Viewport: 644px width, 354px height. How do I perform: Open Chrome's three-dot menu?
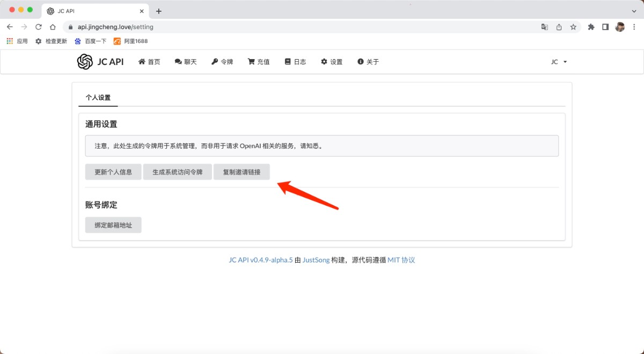[635, 26]
